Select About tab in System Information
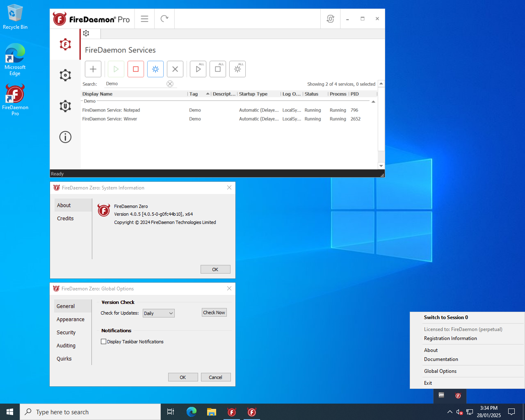Viewport: 525px width, 420px height. pos(73,205)
